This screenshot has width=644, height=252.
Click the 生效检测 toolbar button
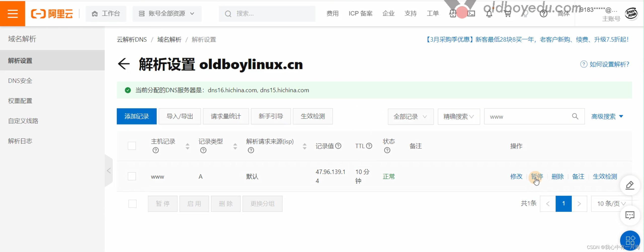[x=313, y=116]
